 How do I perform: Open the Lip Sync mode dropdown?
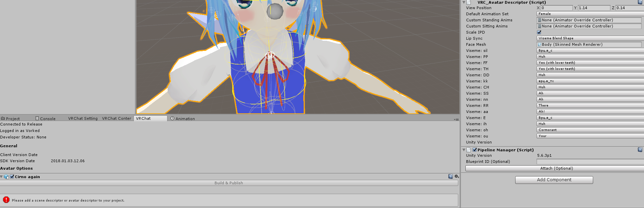coord(590,38)
